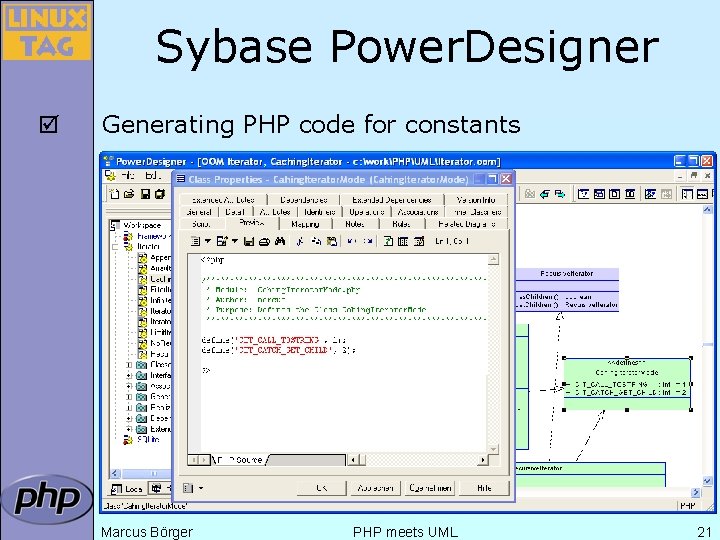Click the Save icon in PowerDesigner main toolbar
This screenshot has width=720, height=540.
[145, 194]
